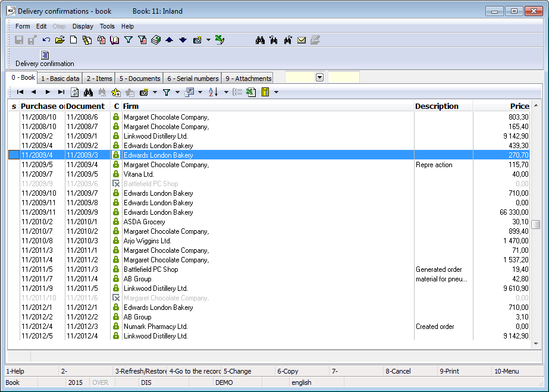The width and height of the screenshot is (549, 392).
Task: Click the undo arrow icon in main toolbar
Action: [46, 40]
